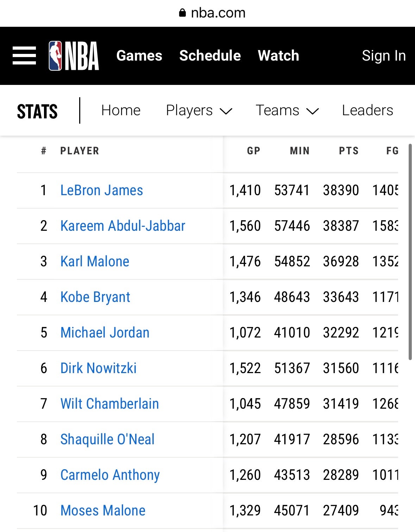Click the NBA logo
The width and height of the screenshot is (415, 532).
(74, 56)
